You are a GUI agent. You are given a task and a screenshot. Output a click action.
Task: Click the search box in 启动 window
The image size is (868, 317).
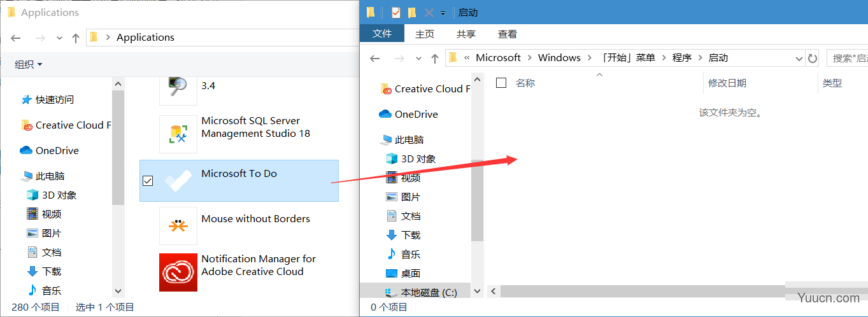(847, 58)
